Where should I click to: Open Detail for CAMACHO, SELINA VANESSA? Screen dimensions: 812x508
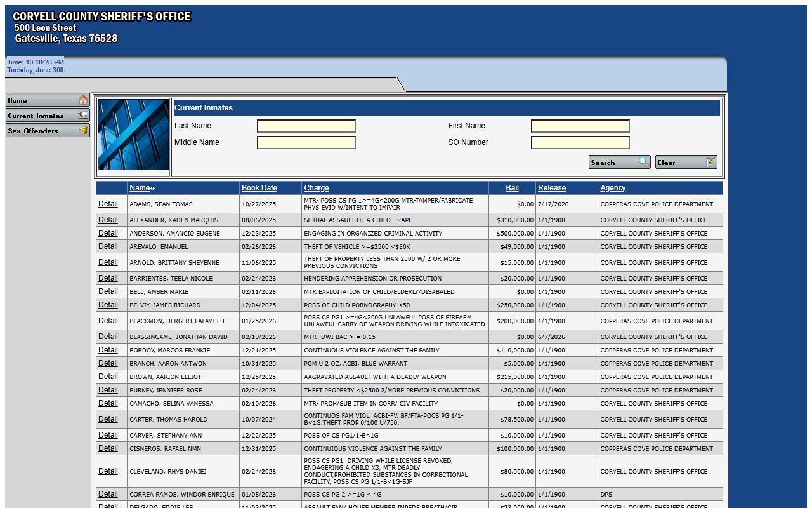pyautogui.click(x=108, y=403)
